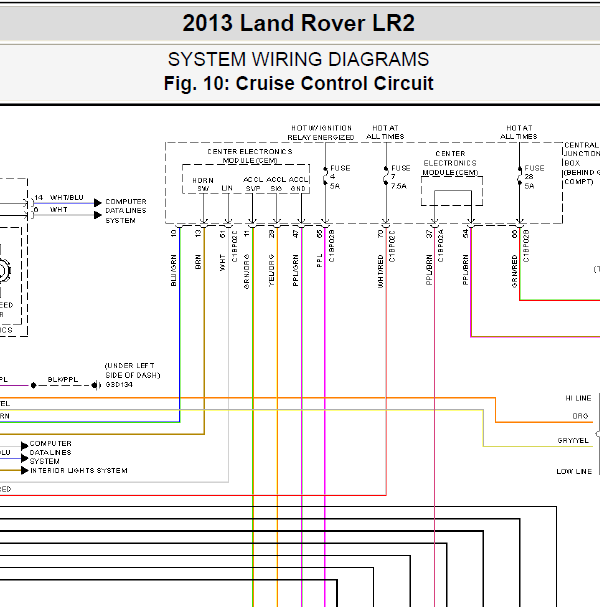This screenshot has height=607, width=600.
Task: Click the "HORN SW" pin label
Action: [x=203, y=185]
